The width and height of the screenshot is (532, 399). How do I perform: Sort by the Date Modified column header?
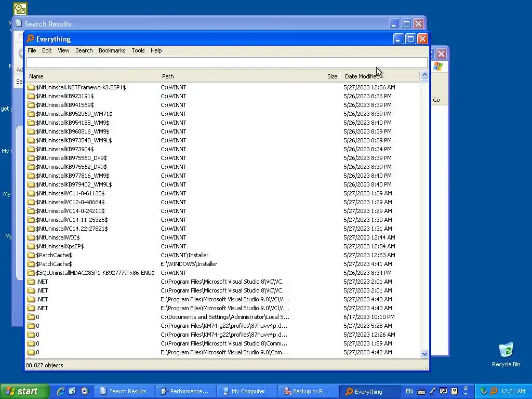[380, 76]
